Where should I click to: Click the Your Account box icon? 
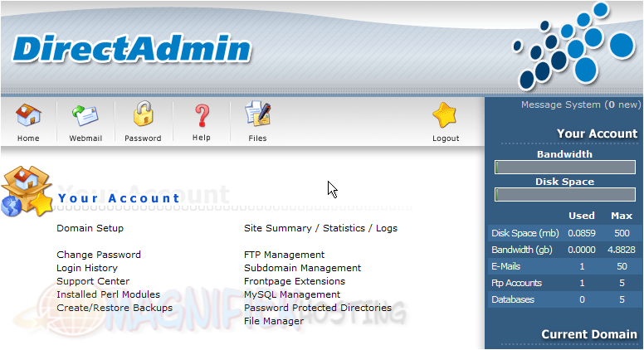tap(27, 191)
